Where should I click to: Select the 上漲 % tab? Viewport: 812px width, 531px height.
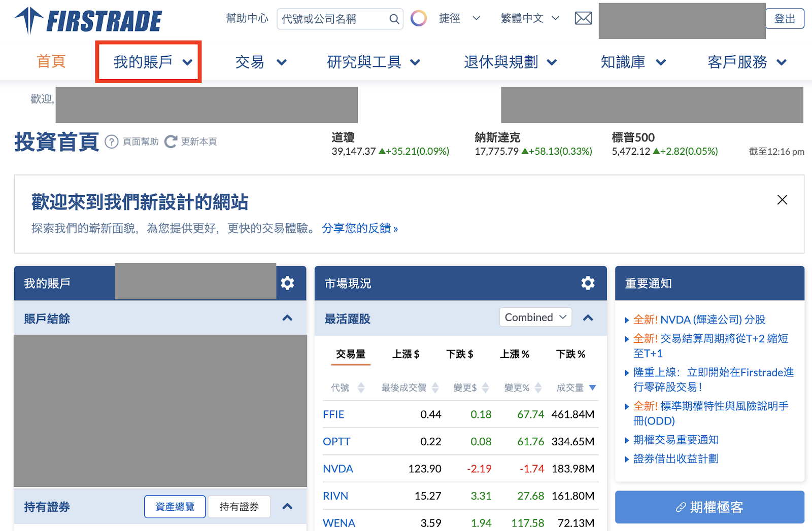click(515, 354)
